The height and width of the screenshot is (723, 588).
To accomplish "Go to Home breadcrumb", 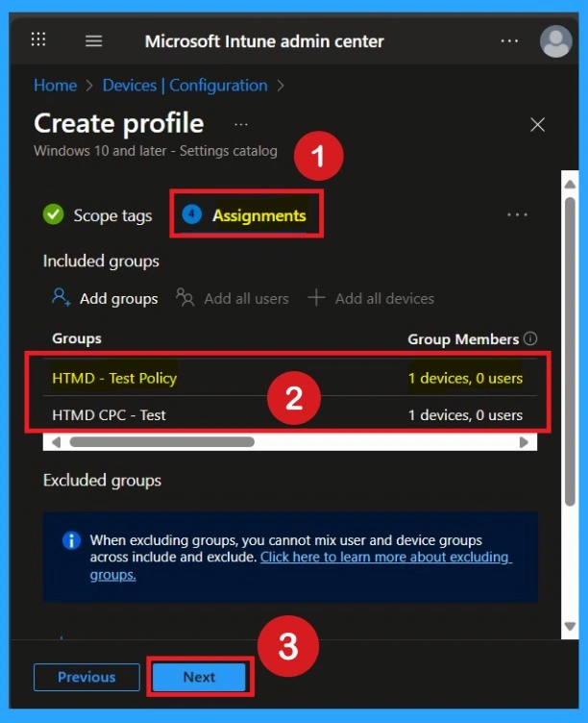I will (56, 86).
